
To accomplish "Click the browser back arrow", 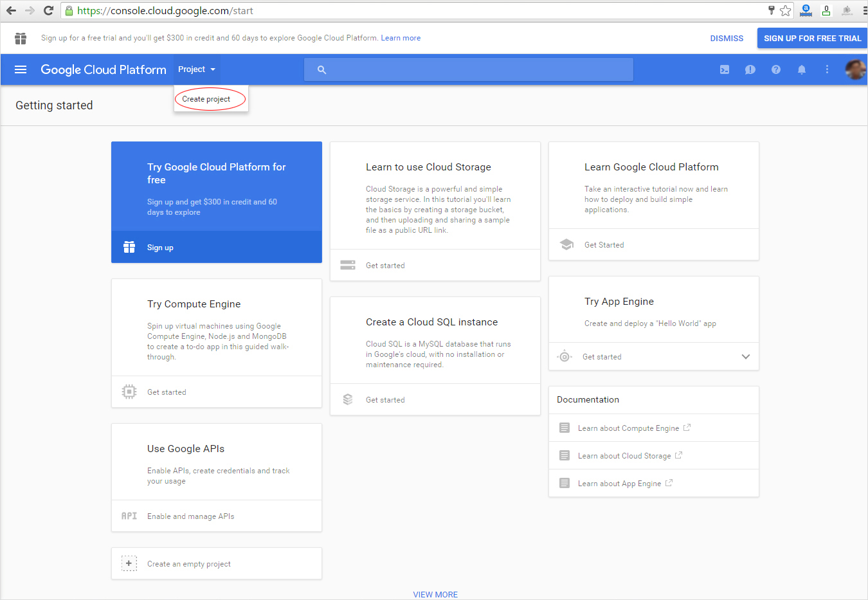I will (x=11, y=10).
